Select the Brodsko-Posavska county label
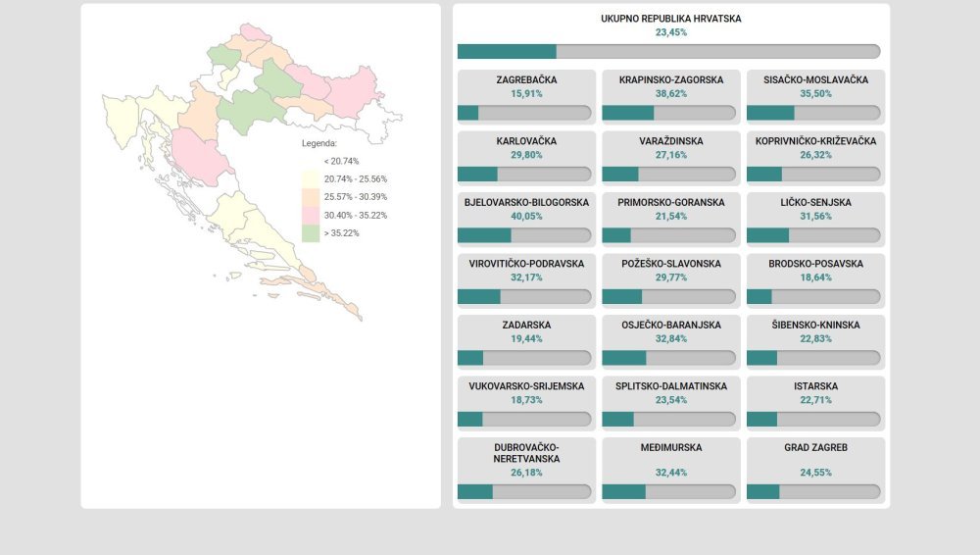Screen dimensions: 980x555 click(815, 264)
